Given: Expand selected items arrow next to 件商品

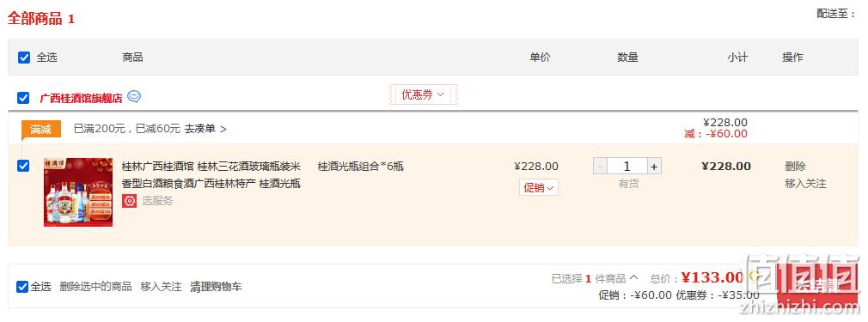Looking at the screenshot, I should tap(634, 277).
